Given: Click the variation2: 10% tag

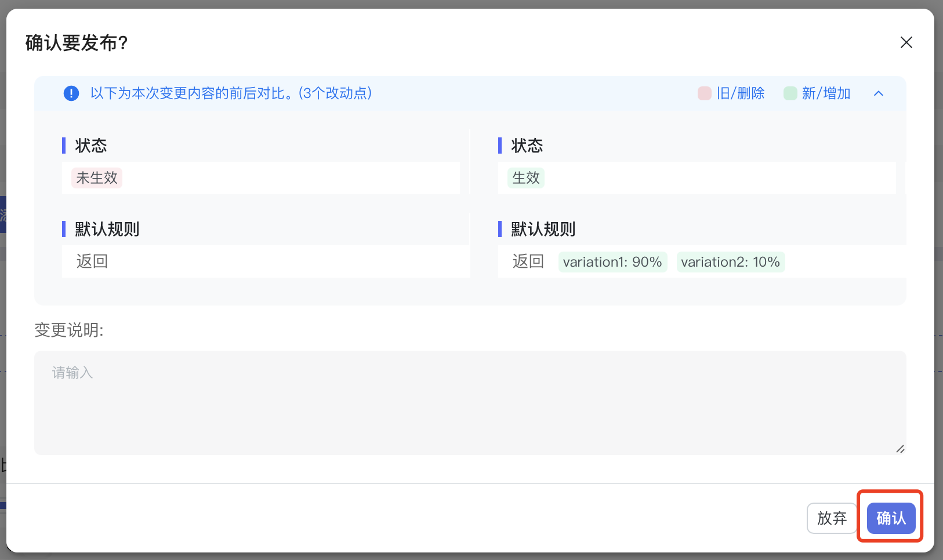Looking at the screenshot, I should click(730, 262).
